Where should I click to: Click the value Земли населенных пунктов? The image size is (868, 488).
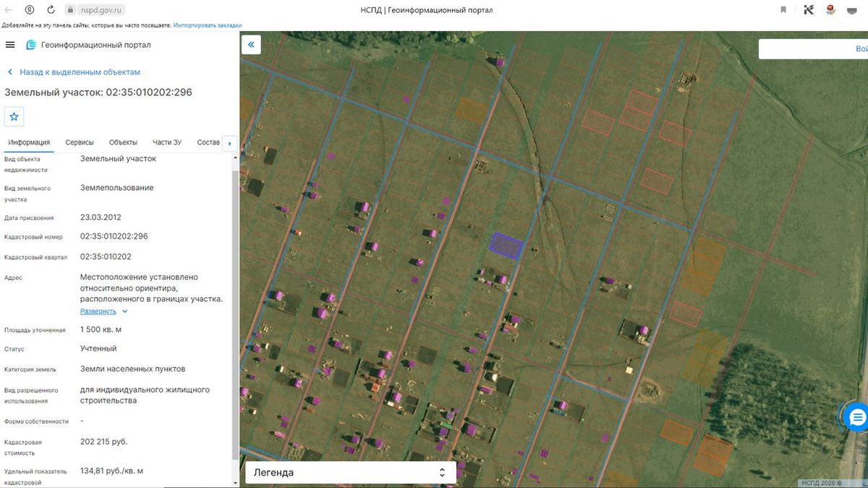tap(133, 369)
